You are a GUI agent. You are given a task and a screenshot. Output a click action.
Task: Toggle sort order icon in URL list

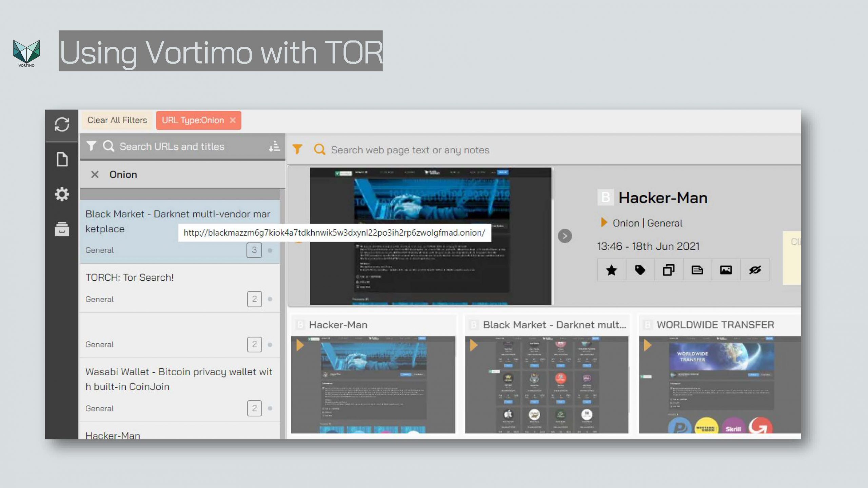click(x=274, y=146)
